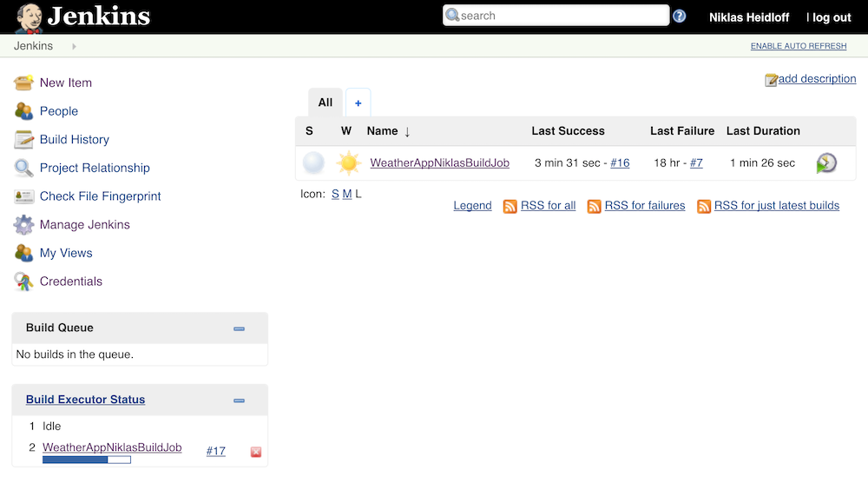Viewport: 868px width, 477px height.
Task: Click the Jenkins breadcrumb text
Action: 33,46
